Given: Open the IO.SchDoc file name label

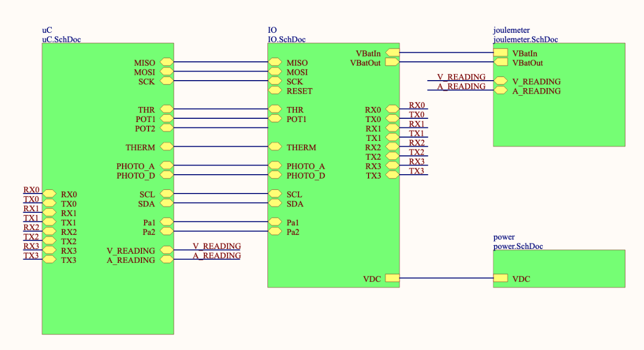Looking at the screenshot, I should [x=287, y=39].
